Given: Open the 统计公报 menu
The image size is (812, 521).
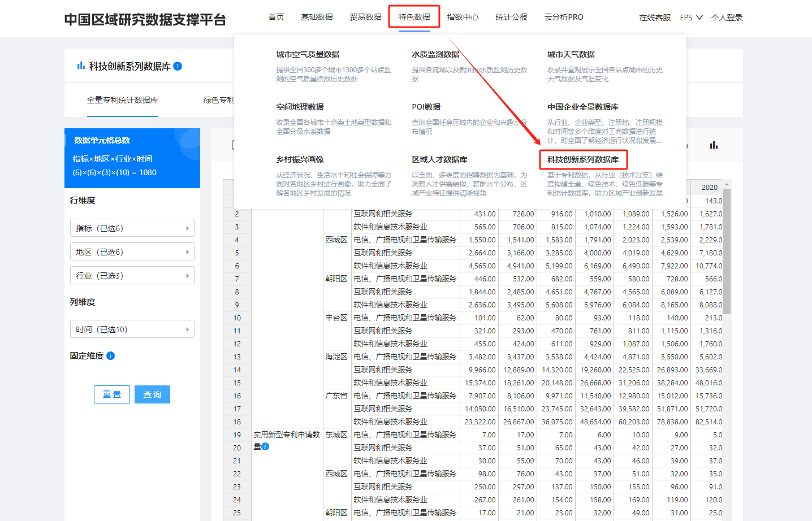Looking at the screenshot, I should pos(512,17).
